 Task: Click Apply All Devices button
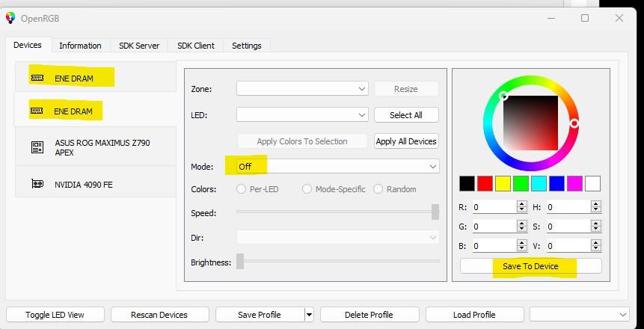coord(406,141)
